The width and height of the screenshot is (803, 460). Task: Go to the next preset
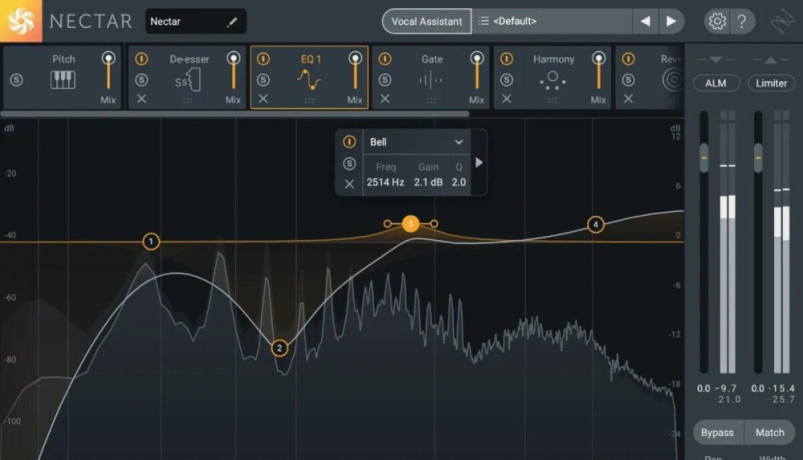click(x=671, y=21)
